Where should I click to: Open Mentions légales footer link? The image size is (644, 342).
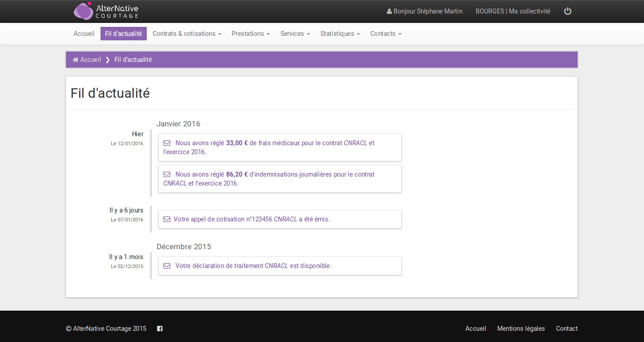(x=521, y=329)
